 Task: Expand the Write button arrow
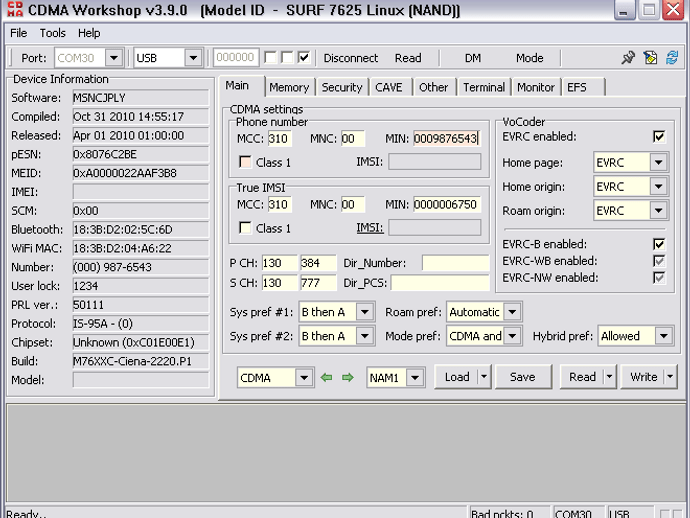tap(670, 377)
